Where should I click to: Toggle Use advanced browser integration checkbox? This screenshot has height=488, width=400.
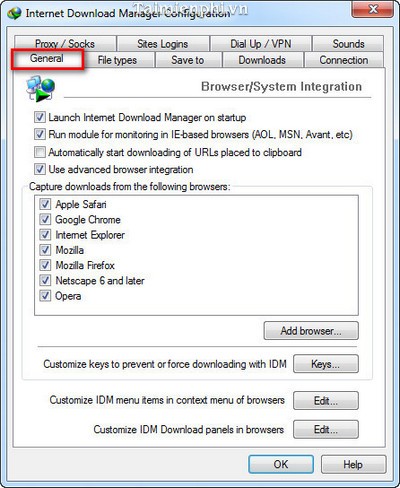40,169
